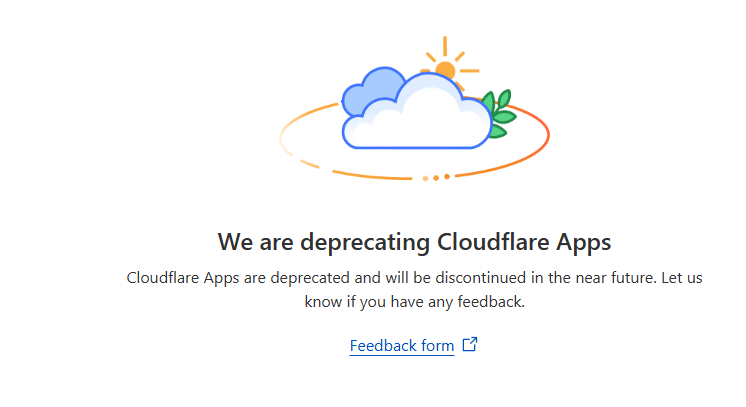Click "Cloudflare Apps" in the heading
Viewport: 746px width, 407px height.
pos(524,242)
